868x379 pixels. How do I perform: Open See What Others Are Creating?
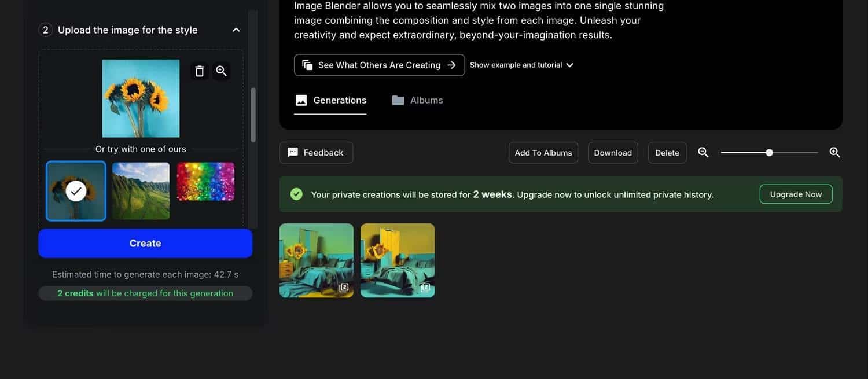coord(379,65)
